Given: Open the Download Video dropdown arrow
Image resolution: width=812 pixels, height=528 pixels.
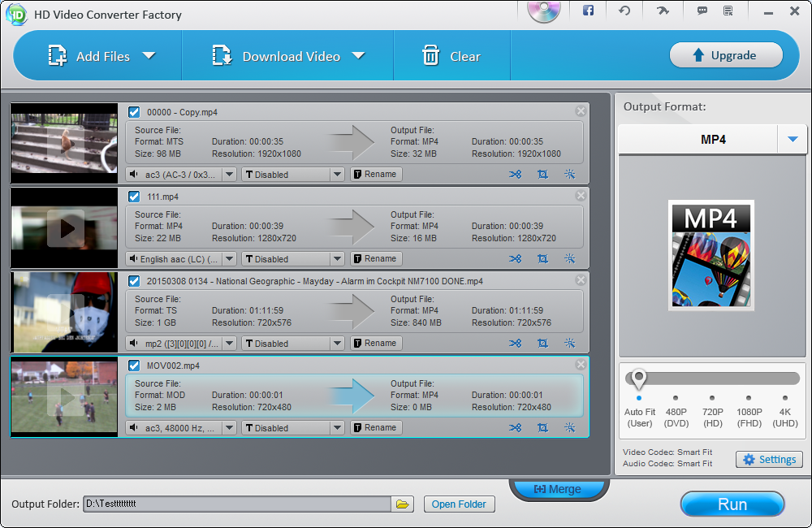Looking at the screenshot, I should 358,55.
